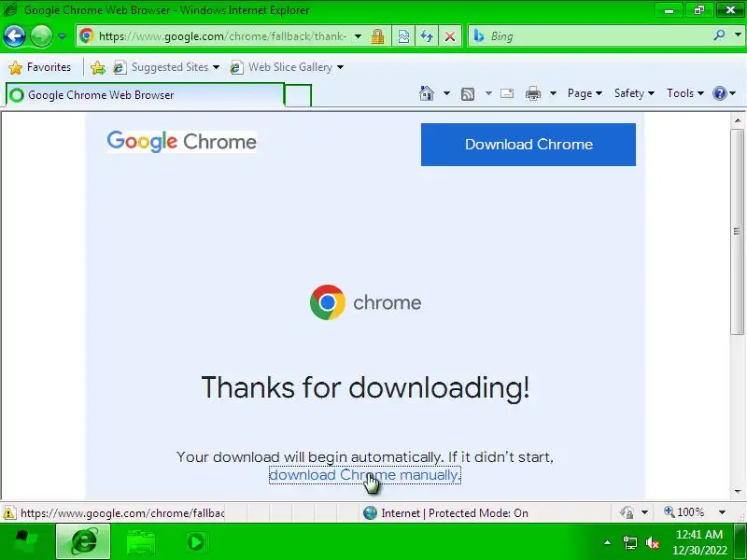Click the Print icon
The height and width of the screenshot is (560, 747).
[532, 93]
